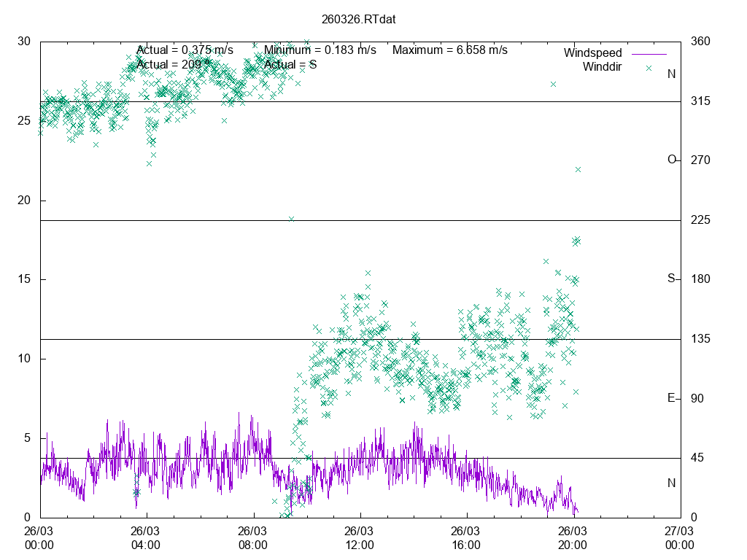This screenshot has height=560, width=747.
Task: Click the Maximum = 6.658 m/s readout
Action: click(450, 50)
